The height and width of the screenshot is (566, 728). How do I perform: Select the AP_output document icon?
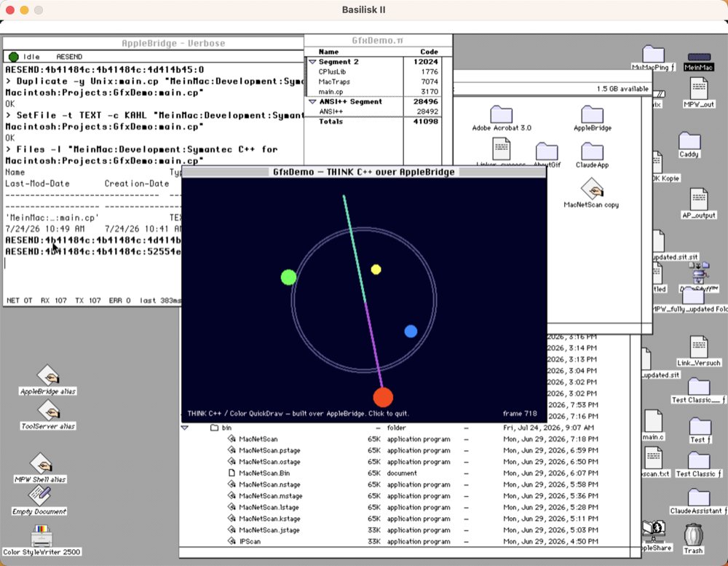[x=699, y=199]
